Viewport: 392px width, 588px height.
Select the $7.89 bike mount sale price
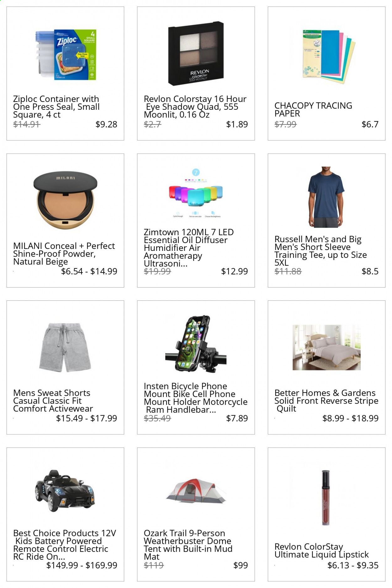click(x=237, y=418)
